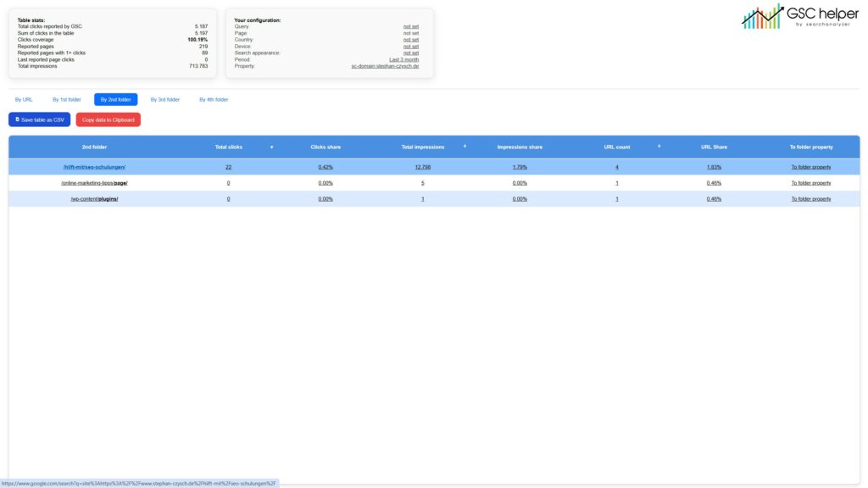Click impressions share value 1.79%
868x488 pixels.
[x=520, y=167]
